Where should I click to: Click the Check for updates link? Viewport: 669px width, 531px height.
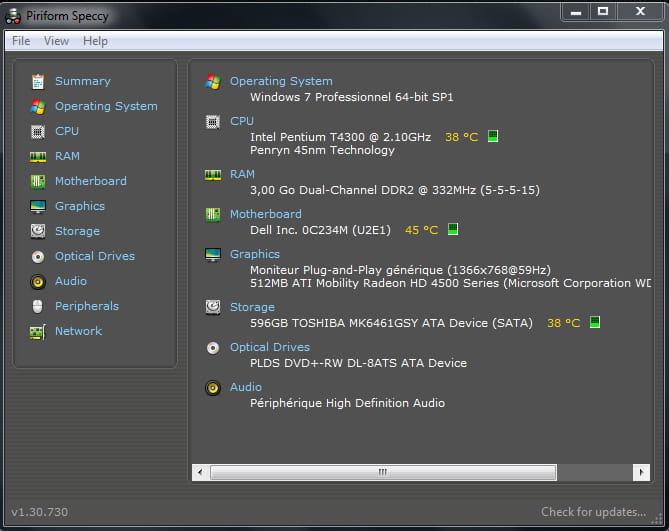point(593,511)
